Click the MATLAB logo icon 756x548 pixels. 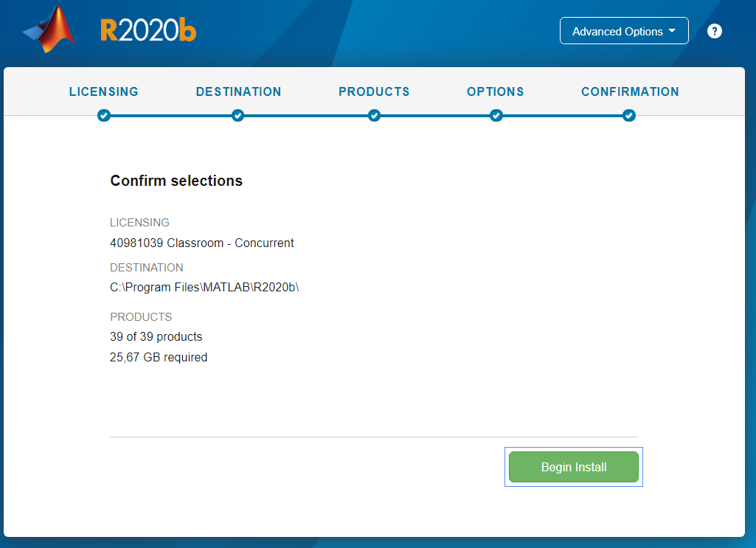click(x=49, y=30)
